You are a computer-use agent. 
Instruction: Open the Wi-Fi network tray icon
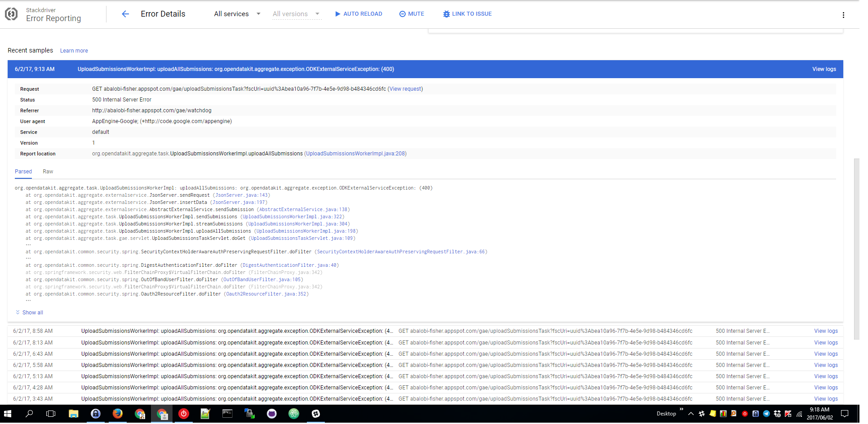799,414
